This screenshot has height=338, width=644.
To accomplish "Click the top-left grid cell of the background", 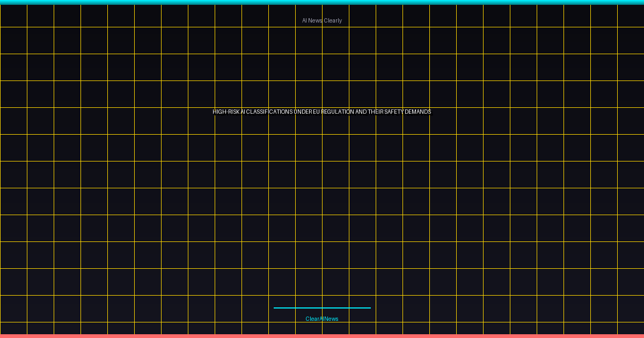I will pyautogui.click(x=13, y=16).
